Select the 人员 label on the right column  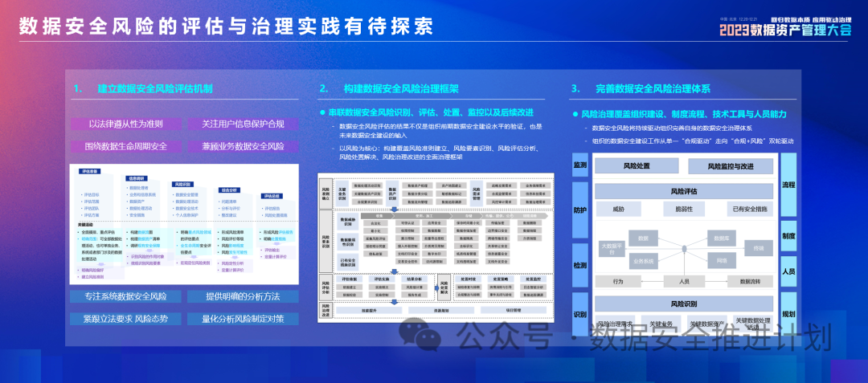coord(788,271)
